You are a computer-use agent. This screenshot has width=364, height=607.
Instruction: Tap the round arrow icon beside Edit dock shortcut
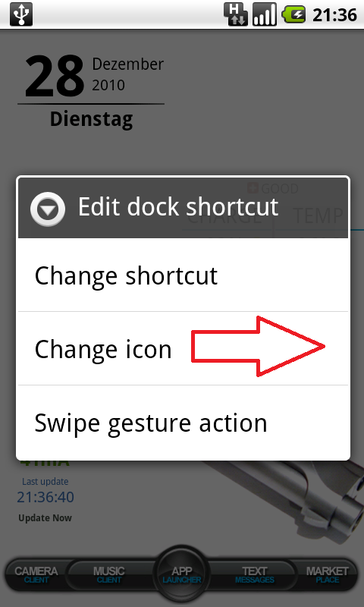tap(48, 209)
